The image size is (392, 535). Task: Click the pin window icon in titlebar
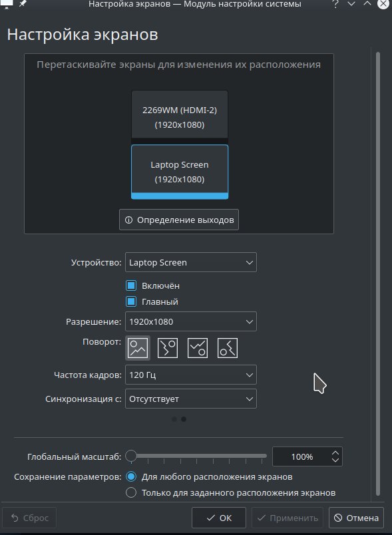pyautogui.click(x=23, y=4)
